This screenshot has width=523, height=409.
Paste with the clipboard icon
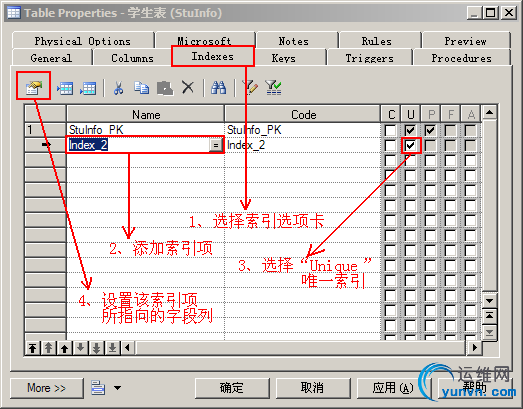pos(165,88)
